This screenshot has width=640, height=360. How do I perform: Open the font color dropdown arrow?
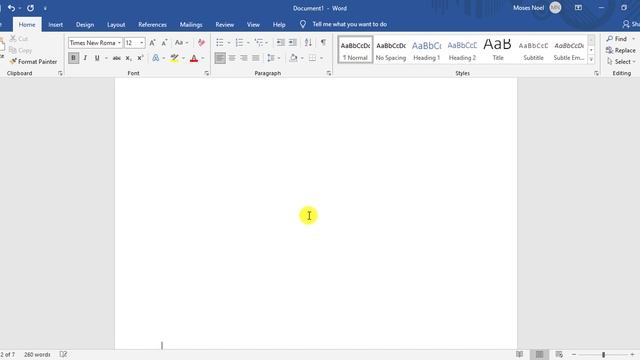pos(203,58)
